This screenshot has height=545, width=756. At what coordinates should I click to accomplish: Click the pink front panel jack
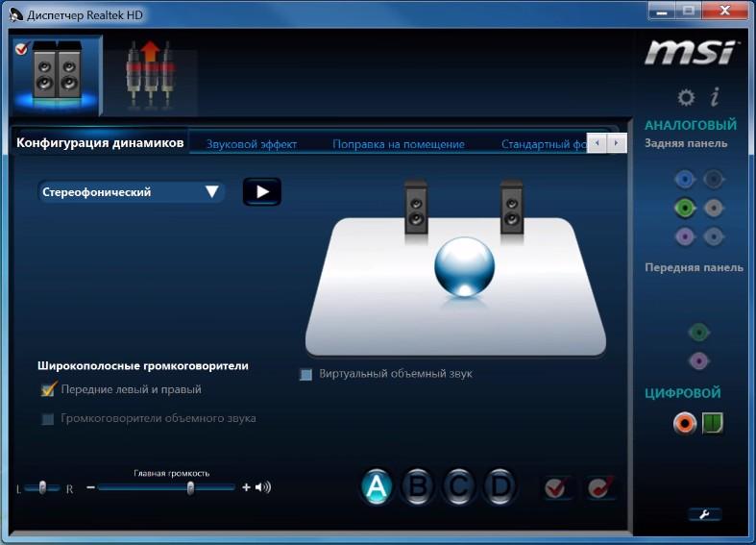698,360
